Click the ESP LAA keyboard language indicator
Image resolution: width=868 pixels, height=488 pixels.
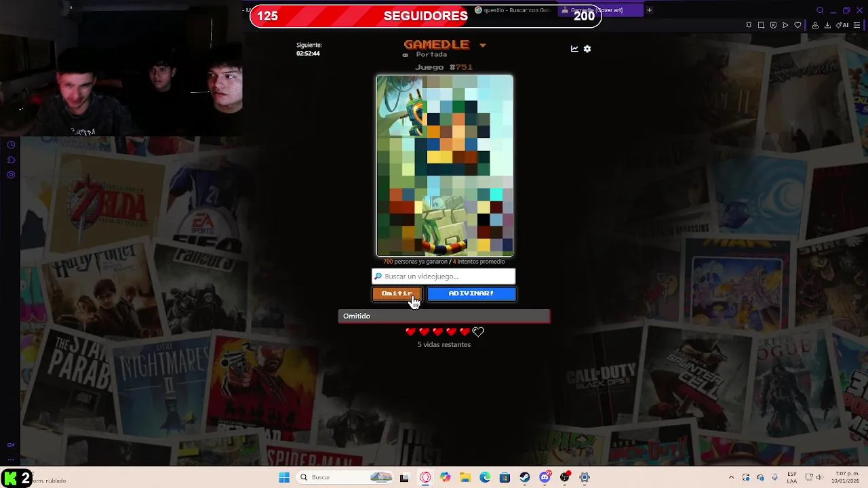tap(792, 477)
